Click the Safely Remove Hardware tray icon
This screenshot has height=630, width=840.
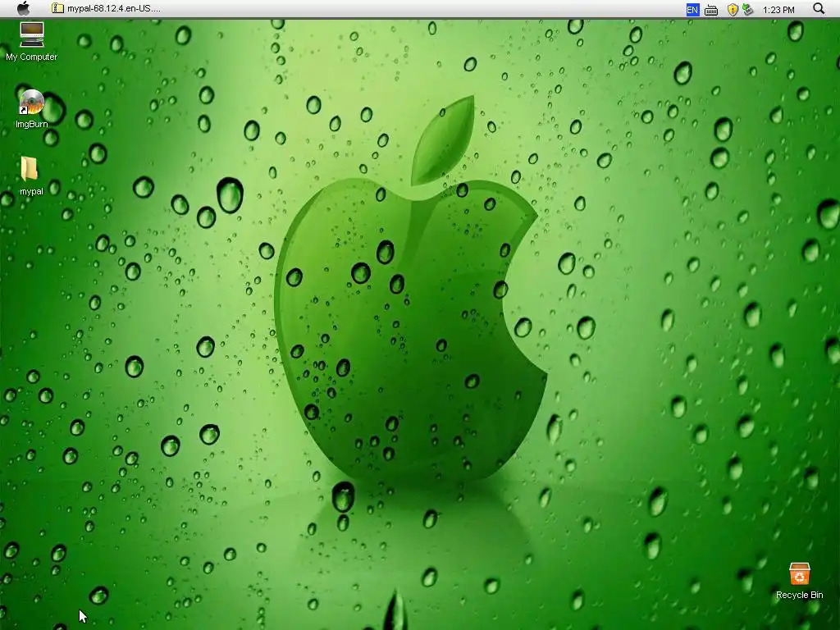click(748, 10)
